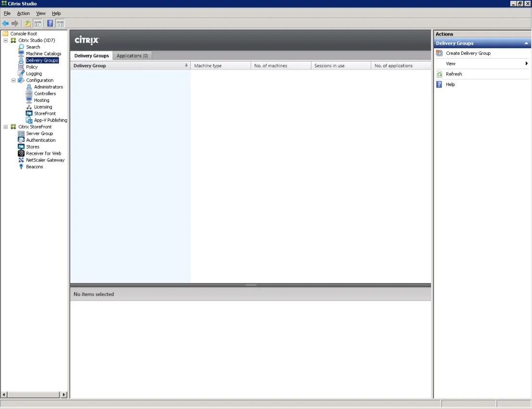Viewport: 532px width, 409px height.
Task: Click the green Refresh icon in Actions
Action: tap(439, 74)
